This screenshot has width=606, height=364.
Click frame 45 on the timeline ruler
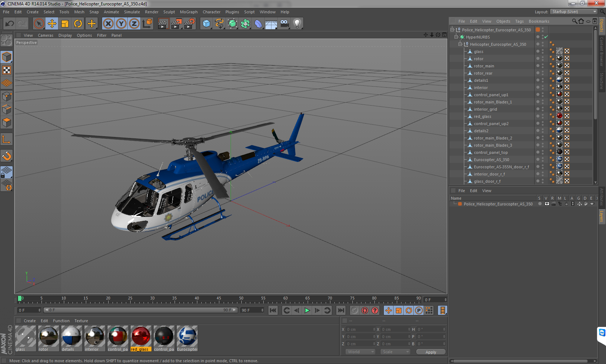(219, 299)
